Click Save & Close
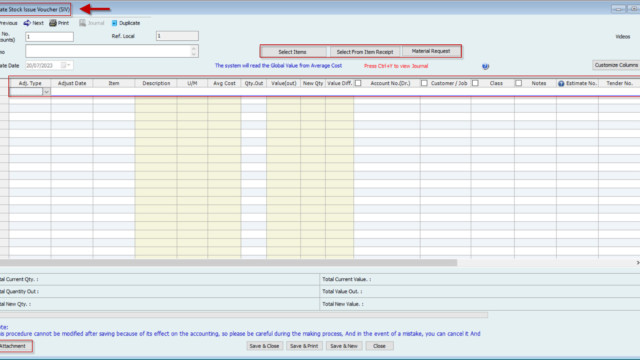 point(264,346)
